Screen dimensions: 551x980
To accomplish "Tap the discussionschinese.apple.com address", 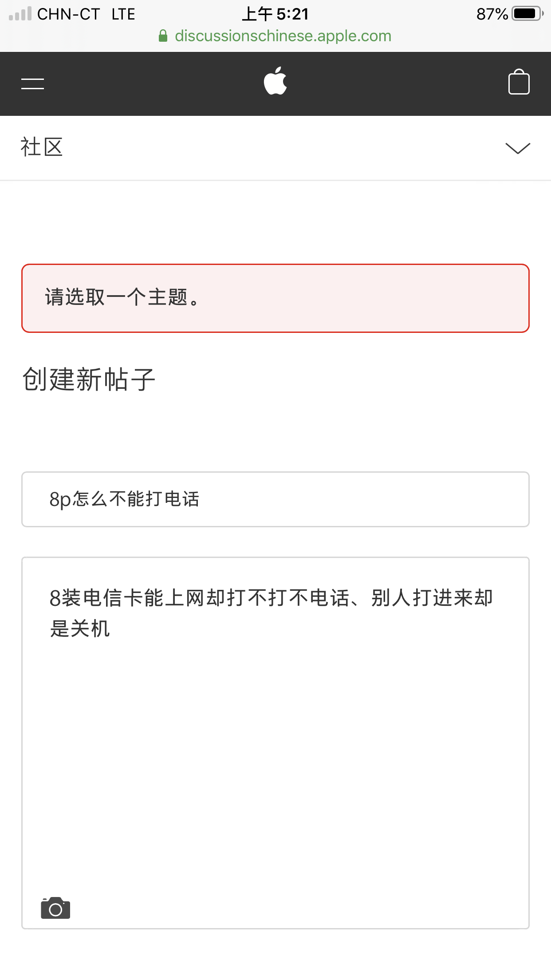I will click(x=283, y=36).
